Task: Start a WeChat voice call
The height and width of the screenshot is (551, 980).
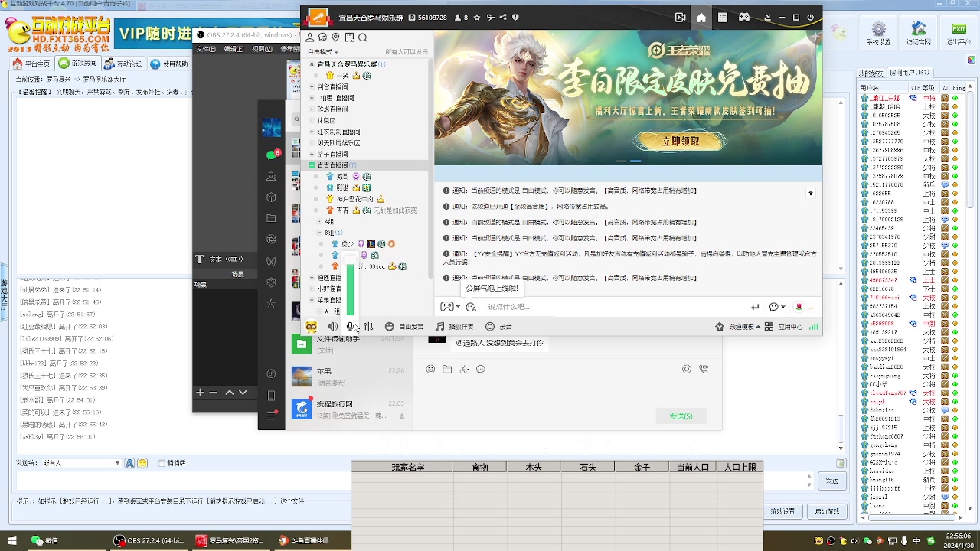Action: [x=703, y=369]
